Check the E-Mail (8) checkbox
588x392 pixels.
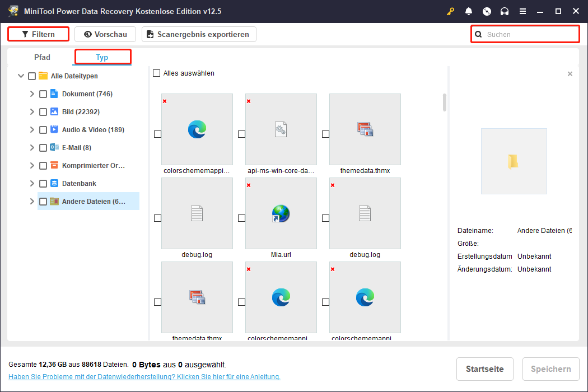43,148
